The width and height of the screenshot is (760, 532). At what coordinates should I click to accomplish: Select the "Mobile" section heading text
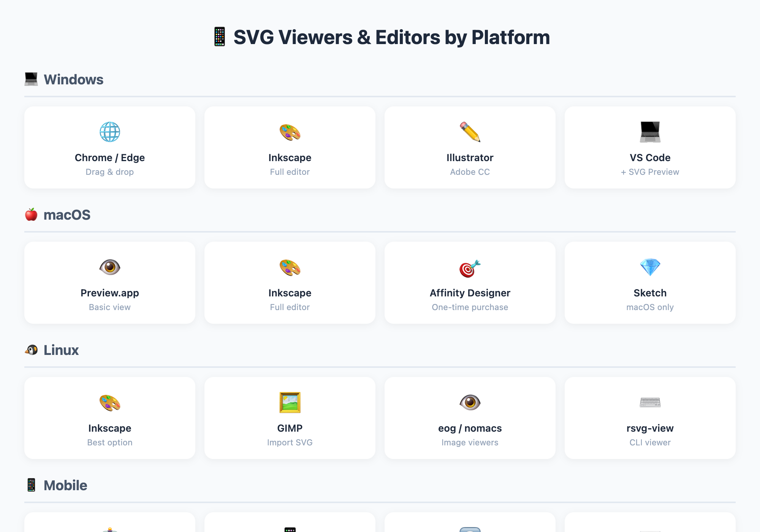(65, 485)
